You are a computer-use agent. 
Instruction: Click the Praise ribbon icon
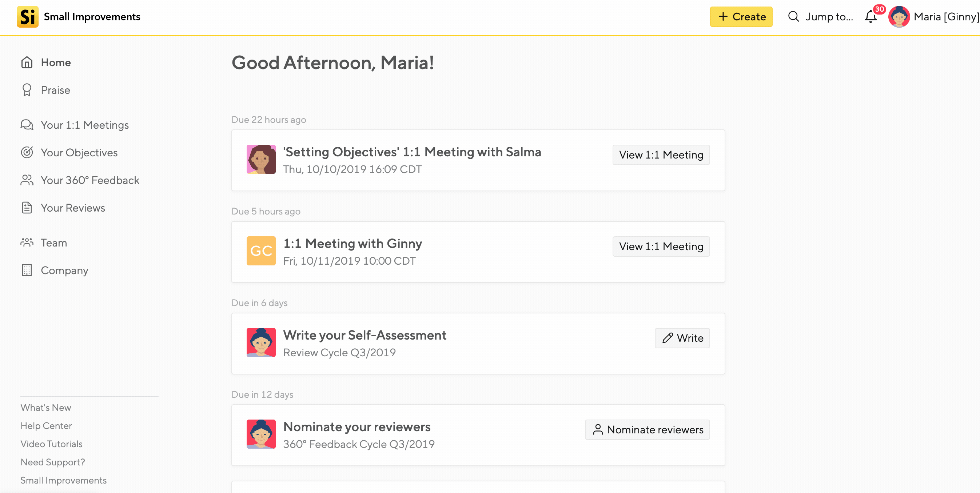coord(27,90)
